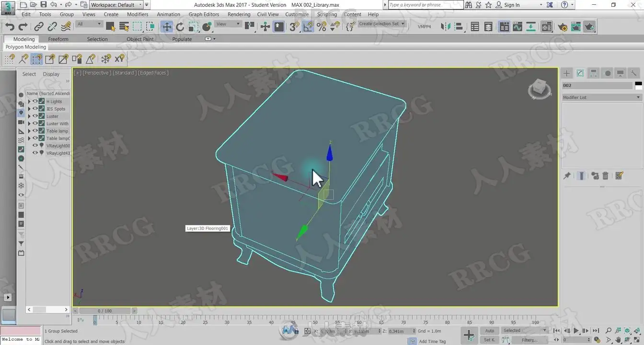Activate the Select and Rotate tool
Screen dimensions: 644x345
point(180,27)
